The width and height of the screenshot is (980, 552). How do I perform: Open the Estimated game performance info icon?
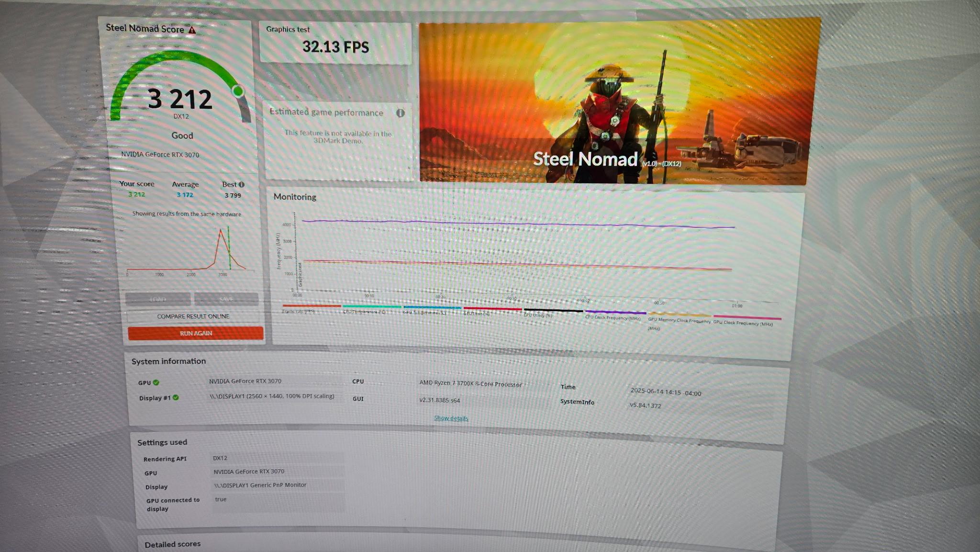(401, 113)
